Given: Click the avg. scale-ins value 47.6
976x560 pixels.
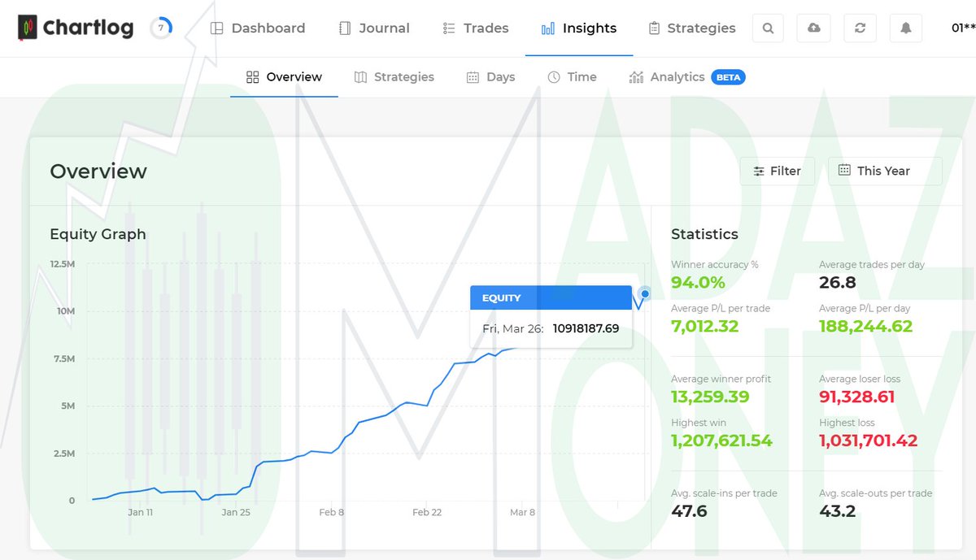Looking at the screenshot, I should click(x=689, y=511).
